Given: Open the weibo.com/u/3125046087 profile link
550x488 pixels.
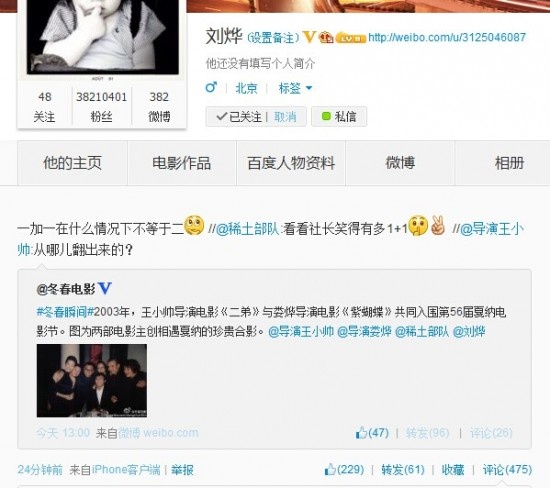Looking at the screenshot, I should (x=447, y=37).
